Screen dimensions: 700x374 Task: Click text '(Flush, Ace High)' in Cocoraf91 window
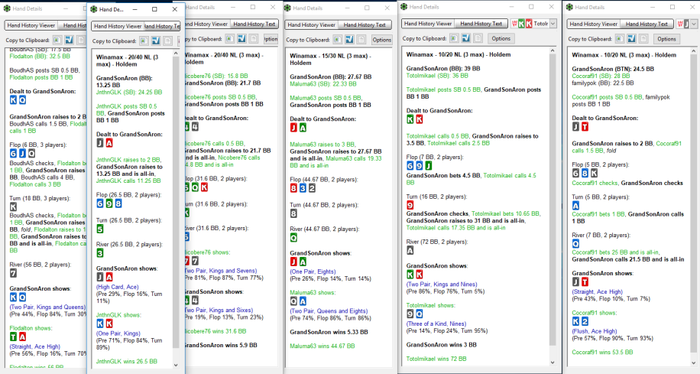coord(594,331)
